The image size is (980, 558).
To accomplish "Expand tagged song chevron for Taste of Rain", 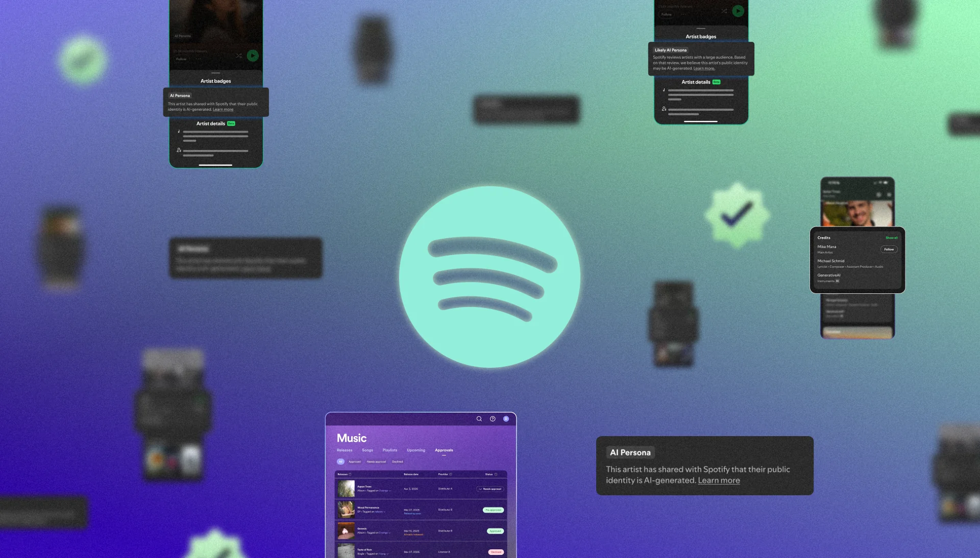I will click(x=387, y=554).
